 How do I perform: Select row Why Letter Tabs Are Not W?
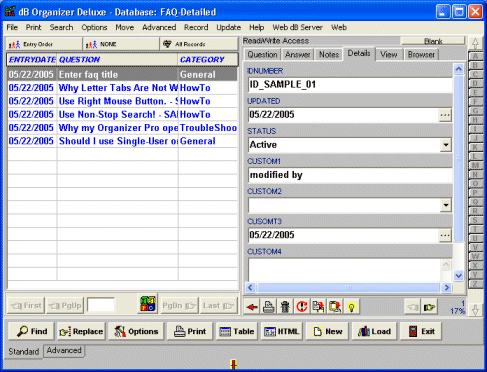click(122, 88)
